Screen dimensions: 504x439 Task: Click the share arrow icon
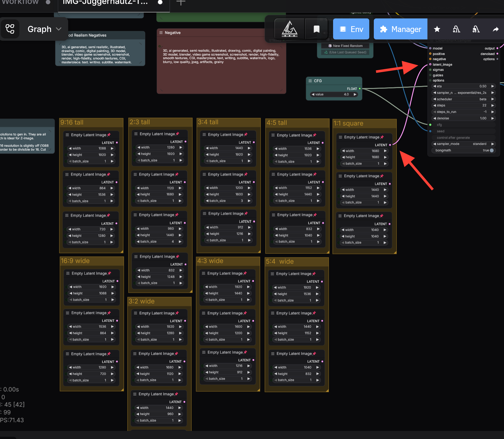click(x=496, y=29)
